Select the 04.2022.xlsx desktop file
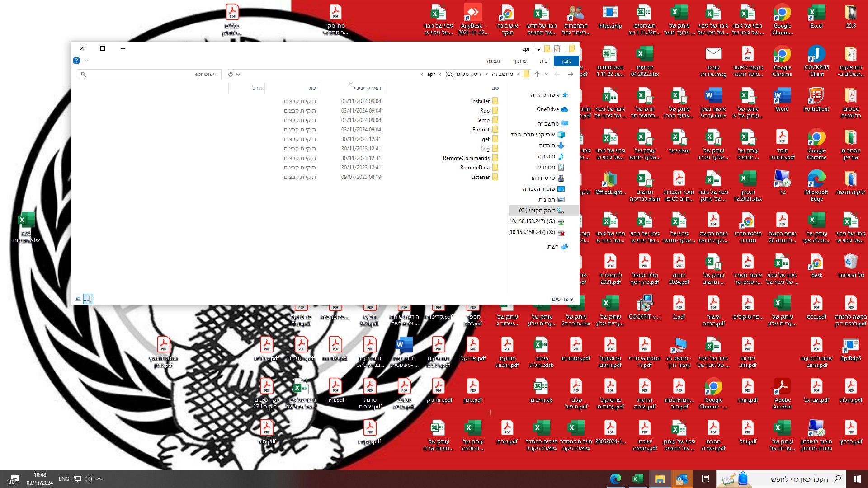The width and height of the screenshot is (868, 488). pyautogui.click(x=645, y=61)
